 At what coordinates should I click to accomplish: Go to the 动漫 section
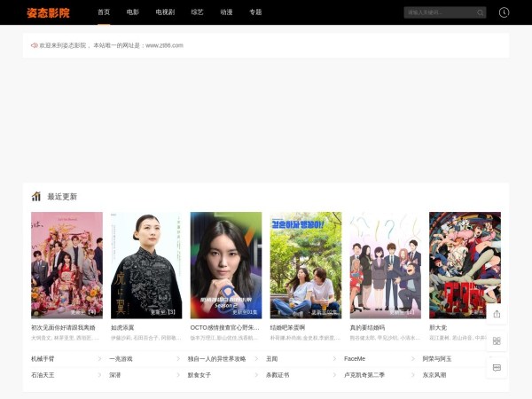[x=226, y=12]
